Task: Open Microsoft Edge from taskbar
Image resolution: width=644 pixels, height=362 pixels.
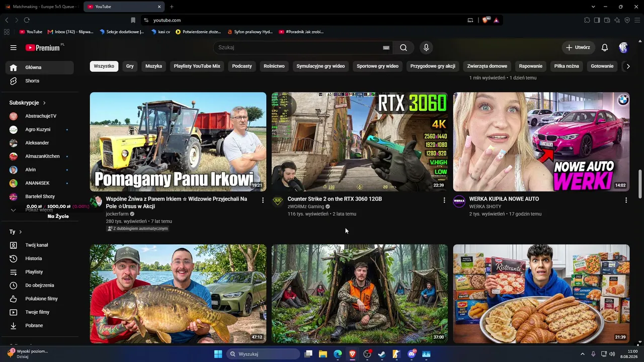Action: pos(338,354)
